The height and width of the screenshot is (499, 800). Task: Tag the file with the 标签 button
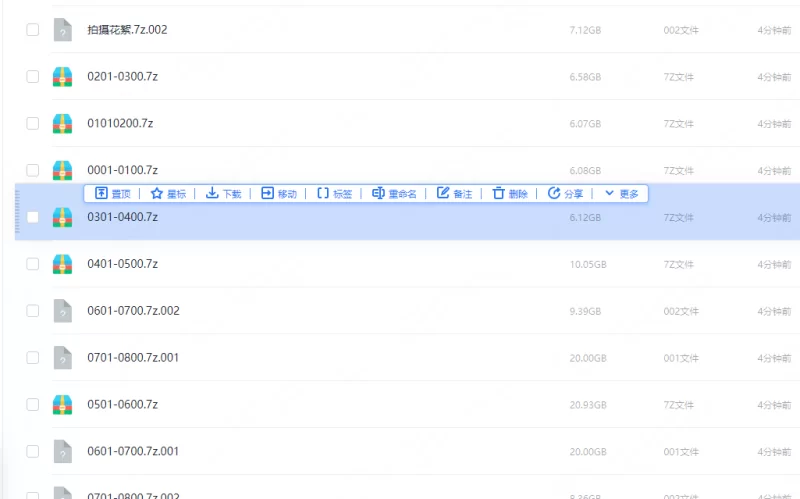click(334, 194)
